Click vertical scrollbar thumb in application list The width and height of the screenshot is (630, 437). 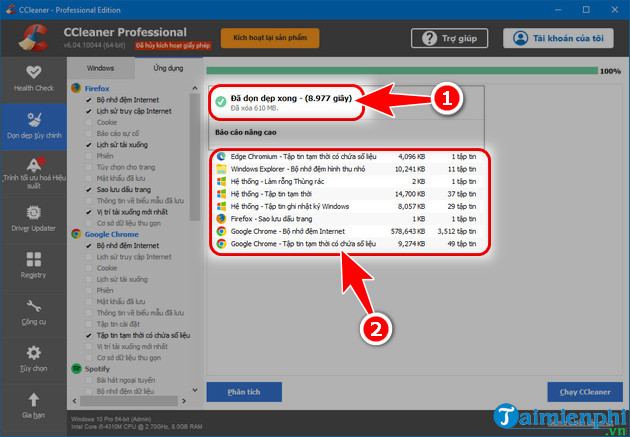coord(194,157)
